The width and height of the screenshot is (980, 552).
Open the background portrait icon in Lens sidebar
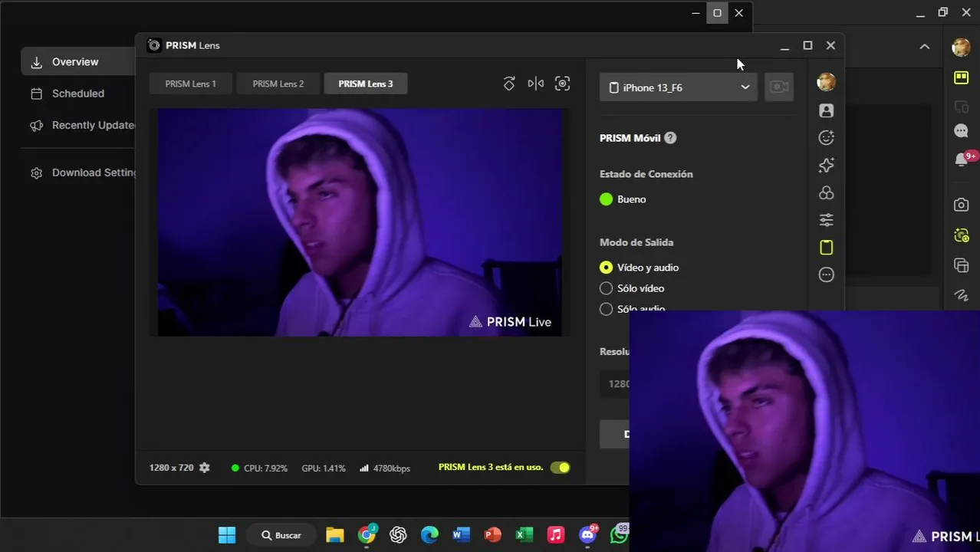826,110
